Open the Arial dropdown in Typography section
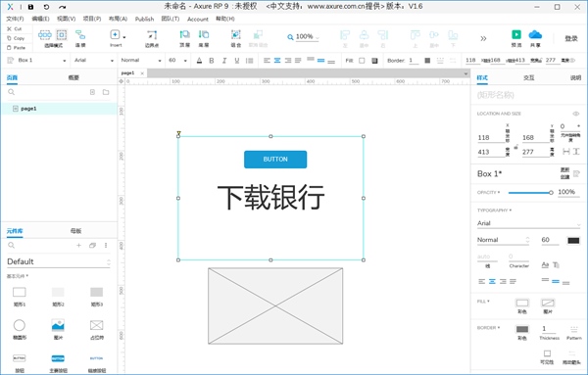This screenshot has height=375, width=588. (528, 223)
